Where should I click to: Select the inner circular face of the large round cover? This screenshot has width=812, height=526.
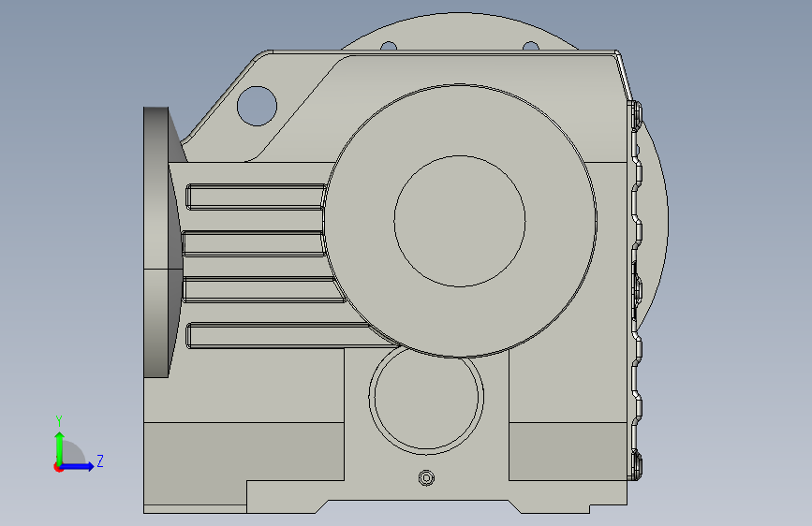[460, 221]
